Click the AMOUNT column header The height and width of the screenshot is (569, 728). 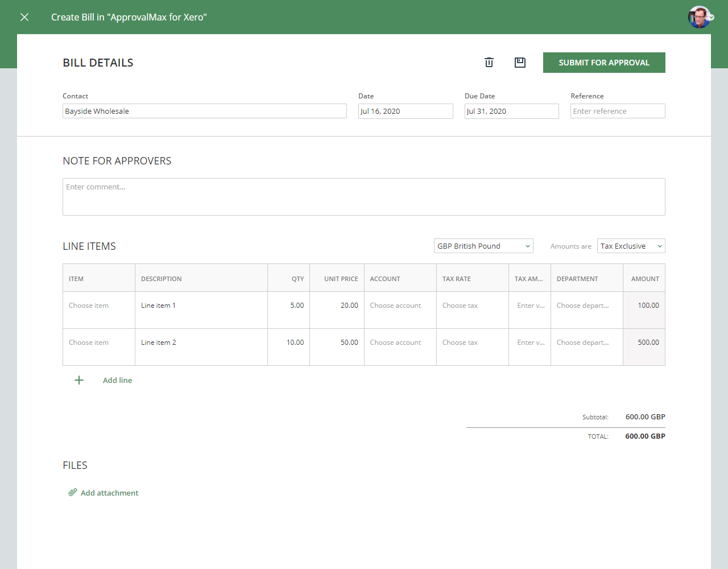tap(645, 279)
